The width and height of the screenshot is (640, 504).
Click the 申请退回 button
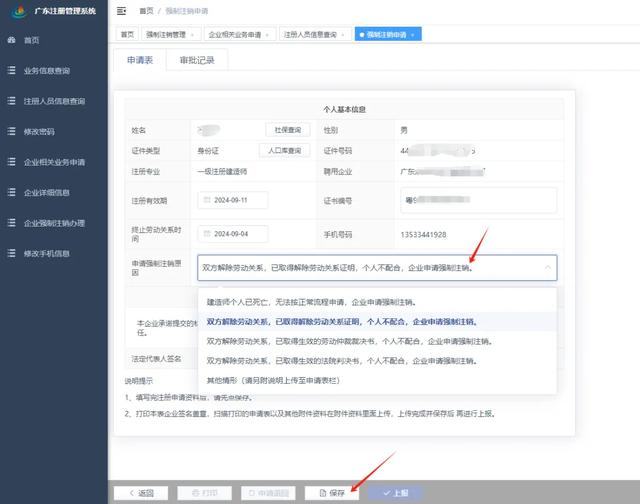pos(268,493)
